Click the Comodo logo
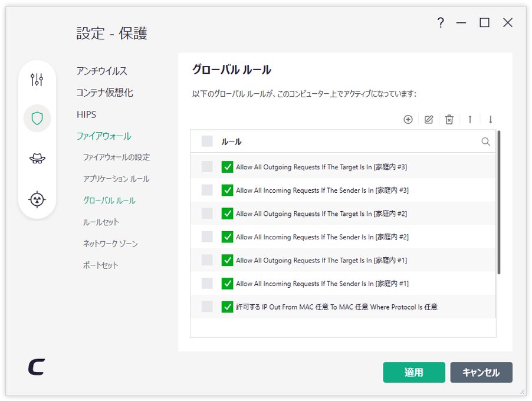Image resolution: width=532 pixels, height=401 pixels. [x=37, y=367]
